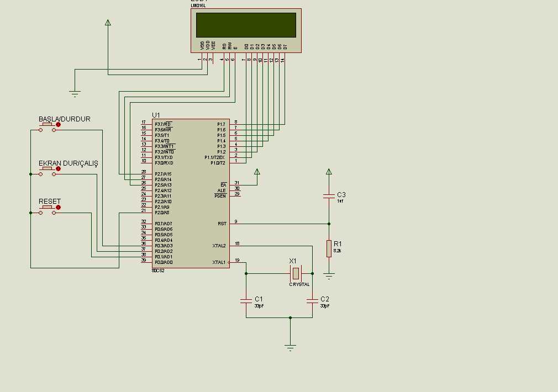
Task: Click the BAŞLA/DURDUR label text
Action: [65, 119]
